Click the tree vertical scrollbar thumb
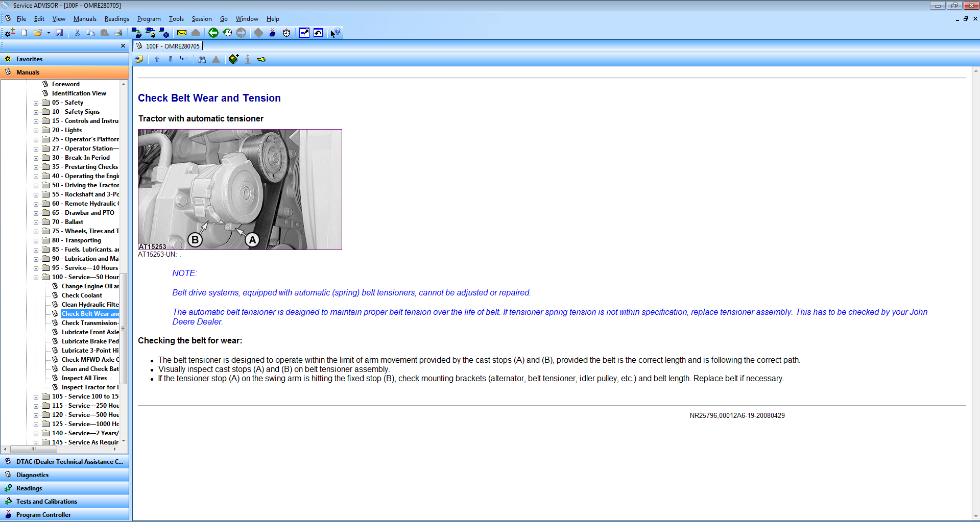The width and height of the screenshot is (980, 522). tap(124, 329)
